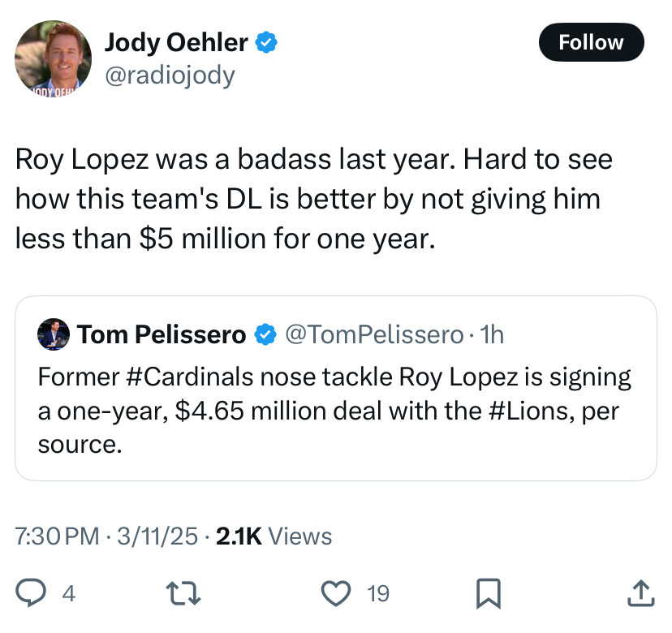Click the Tom Pelissero display name
The image size is (672, 633).
(x=162, y=334)
